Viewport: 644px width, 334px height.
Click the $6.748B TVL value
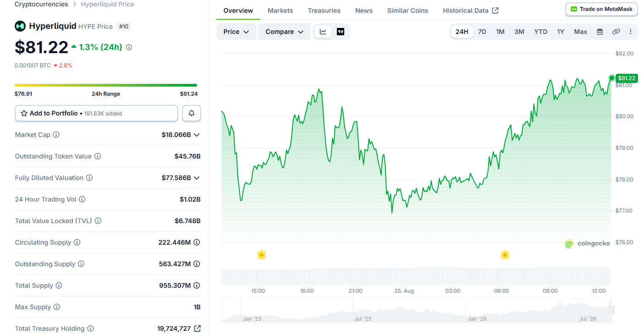187,221
